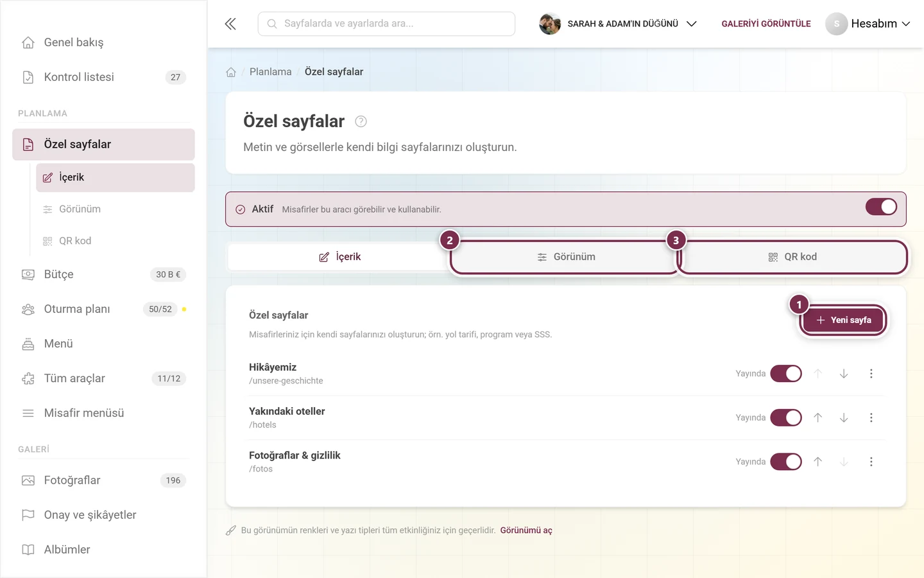This screenshot has width=924, height=578.
Task: Toggle Yayında switch for Hikâyemiz
Action: tap(786, 374)
